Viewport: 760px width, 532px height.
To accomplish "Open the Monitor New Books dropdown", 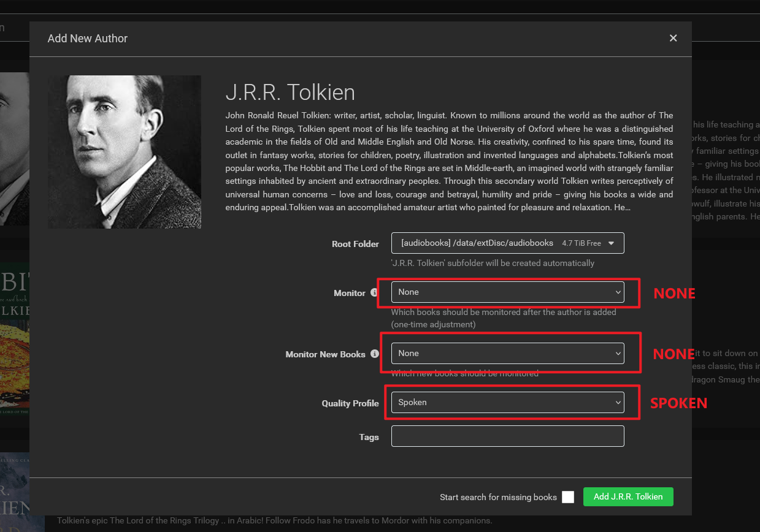I will click(x=507, y=353).
